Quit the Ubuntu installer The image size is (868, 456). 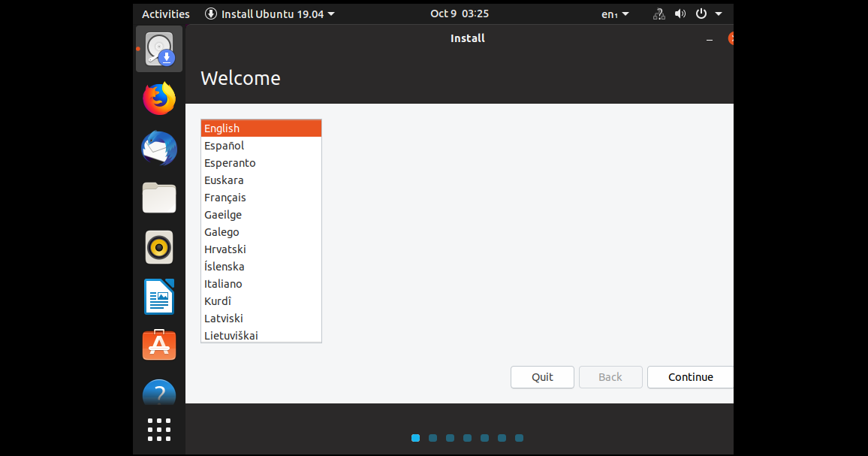point(542,377)
